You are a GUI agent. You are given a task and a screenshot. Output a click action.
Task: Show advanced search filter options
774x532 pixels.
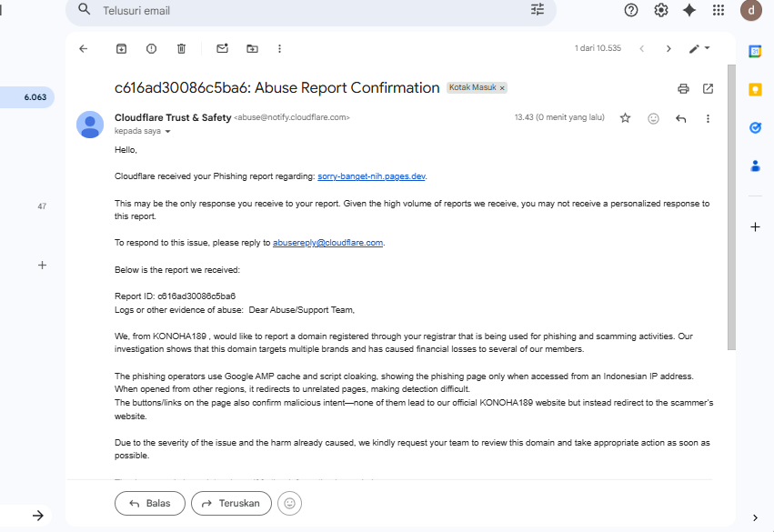[538, 9]
